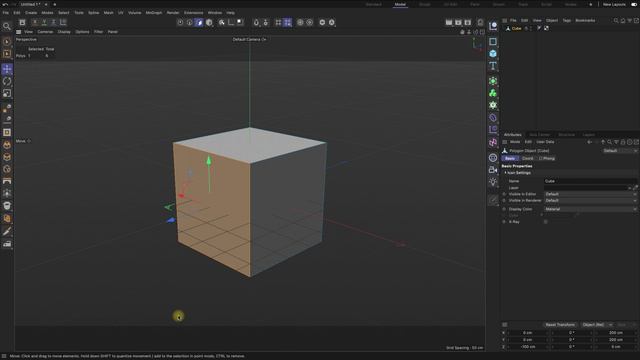Screen dimensions: 640x360
Task: Toggle the Z-axis lock button
Action: (53, 22)
